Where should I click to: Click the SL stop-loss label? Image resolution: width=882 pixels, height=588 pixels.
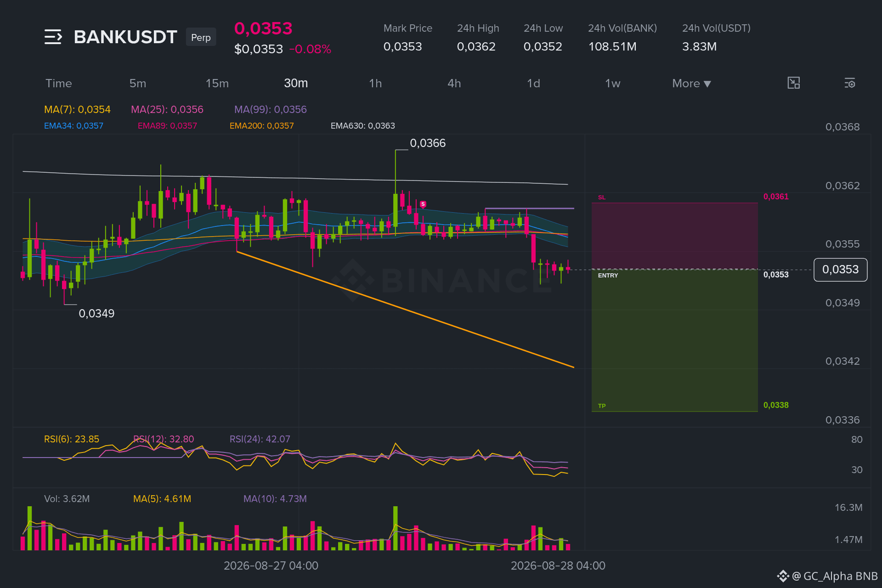[602, 198]
